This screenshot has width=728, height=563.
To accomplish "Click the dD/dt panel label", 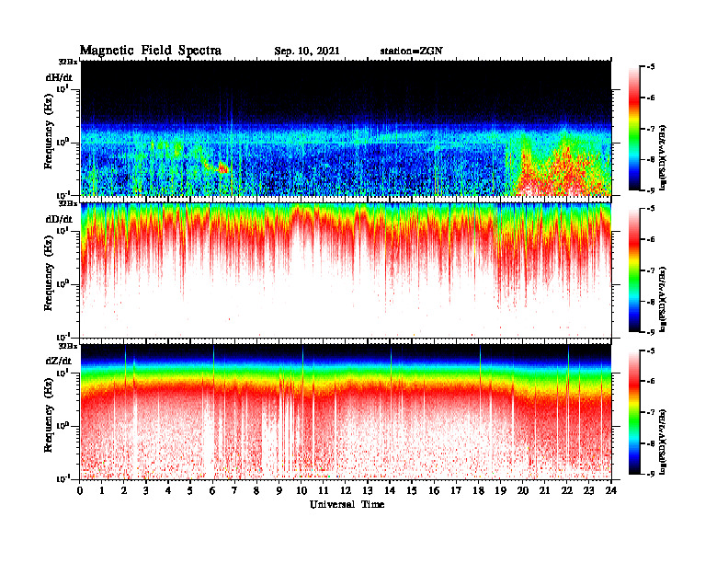I will 59,219.
